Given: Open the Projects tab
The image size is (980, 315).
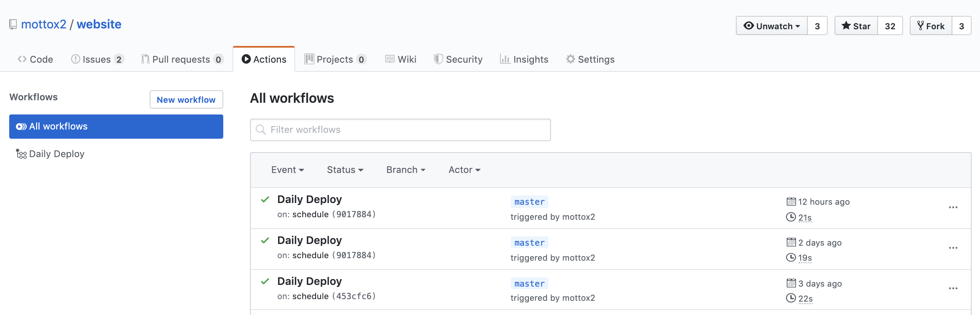Looking at the screenshot, I should pos(335,59).
